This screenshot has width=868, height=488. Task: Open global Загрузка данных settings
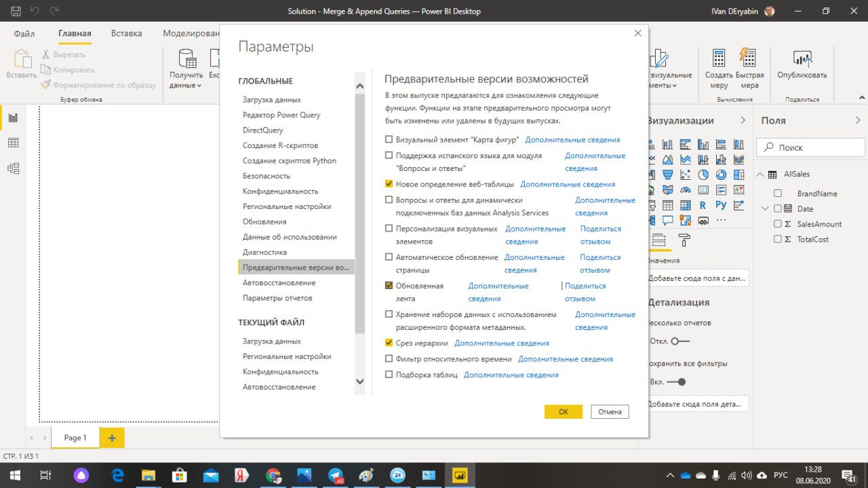(x=272, y=100)
